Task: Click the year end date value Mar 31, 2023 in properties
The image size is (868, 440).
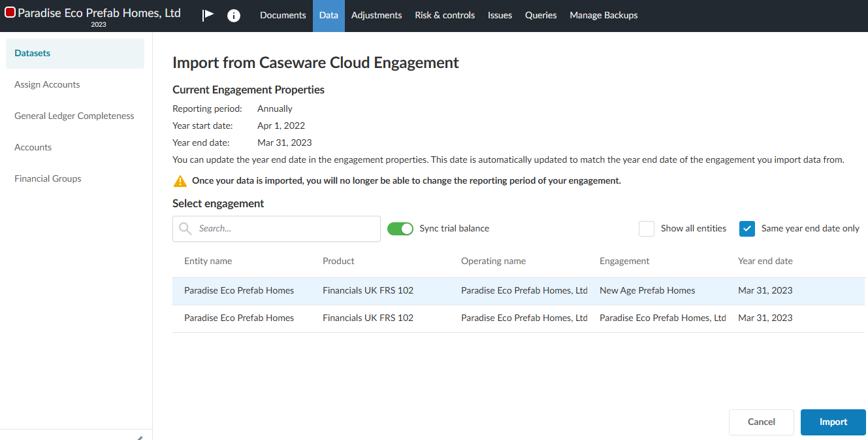Action: 285,143
